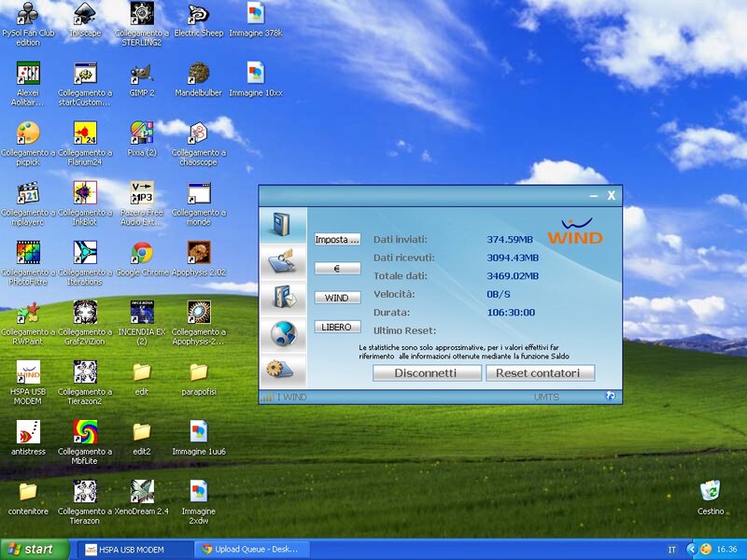Select the Collegamento a startCustom icon

pos(85,83)
